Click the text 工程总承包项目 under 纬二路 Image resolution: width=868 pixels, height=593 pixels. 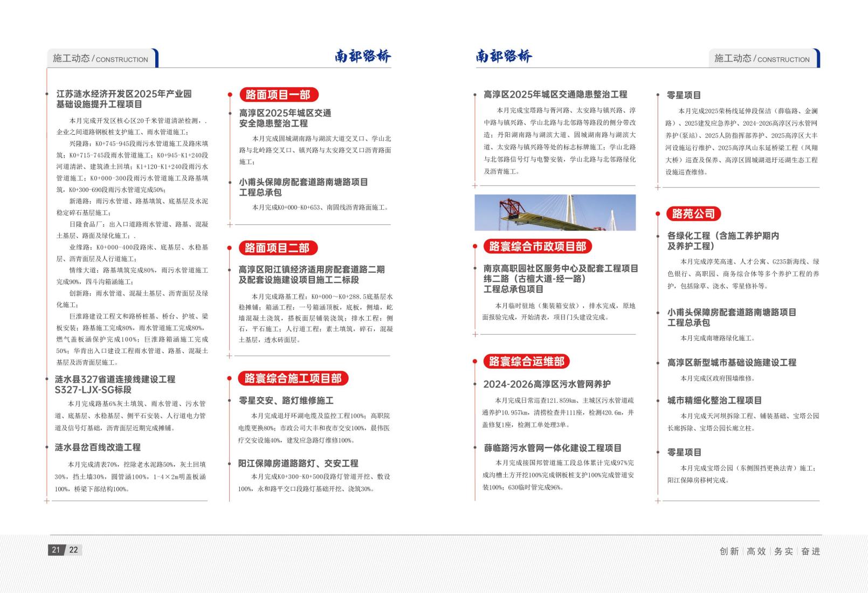point(513,289)
